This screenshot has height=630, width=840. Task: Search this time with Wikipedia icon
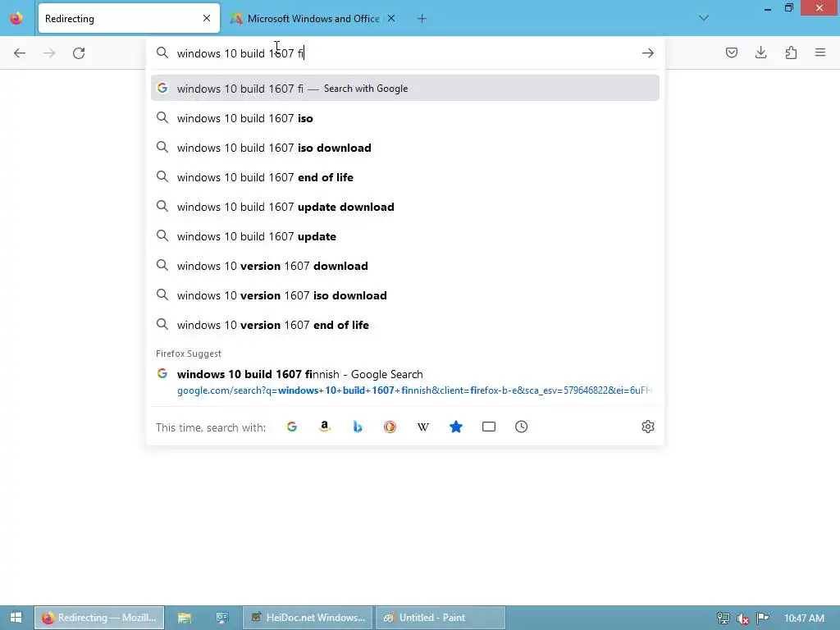tap(423, 427)
